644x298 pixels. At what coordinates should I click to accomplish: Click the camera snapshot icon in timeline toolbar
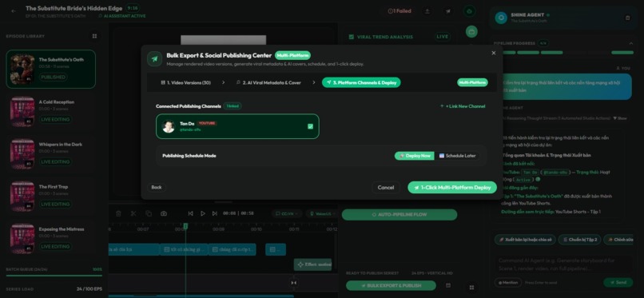(x=164, y=213)
